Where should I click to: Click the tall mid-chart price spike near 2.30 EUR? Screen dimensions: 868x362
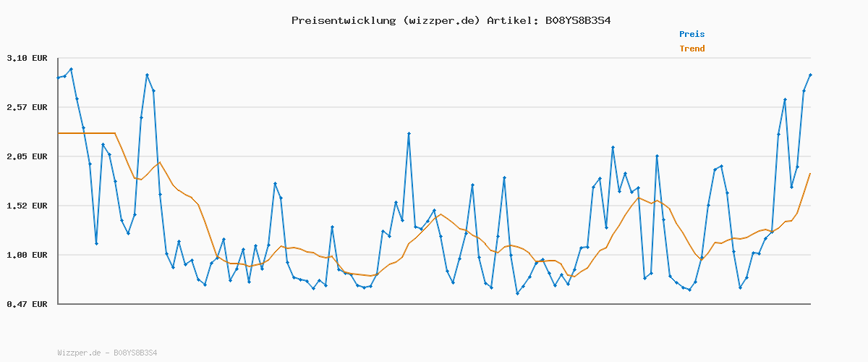[409, 134]
